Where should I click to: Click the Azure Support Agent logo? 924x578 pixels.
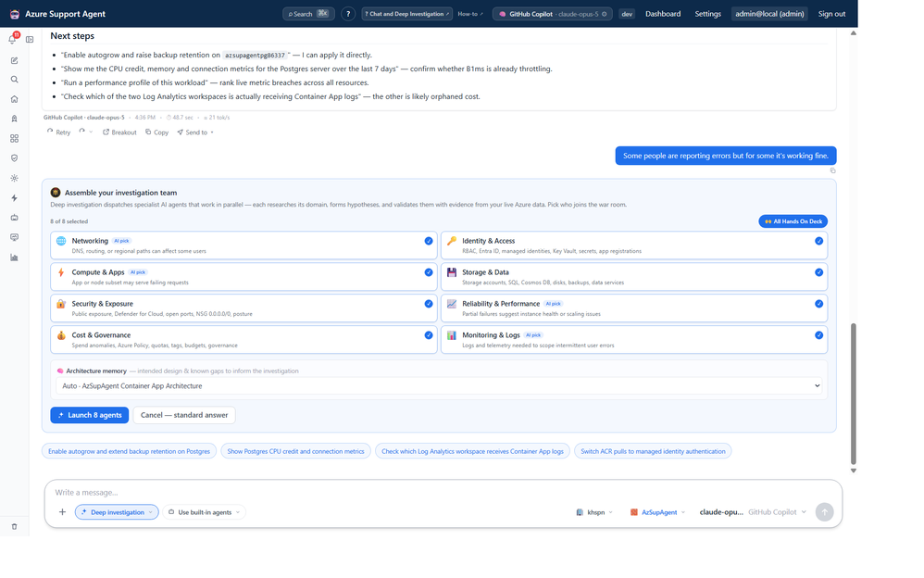click(x=15, y=14)
